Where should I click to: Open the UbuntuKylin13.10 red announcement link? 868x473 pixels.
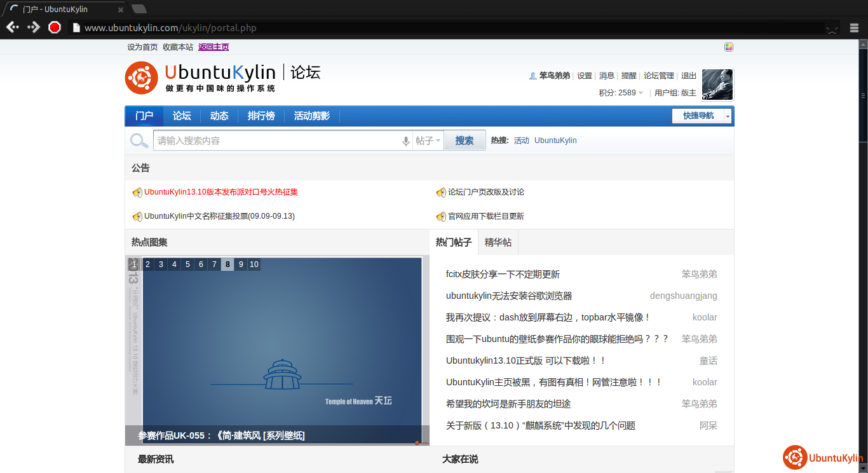point(220,192)
